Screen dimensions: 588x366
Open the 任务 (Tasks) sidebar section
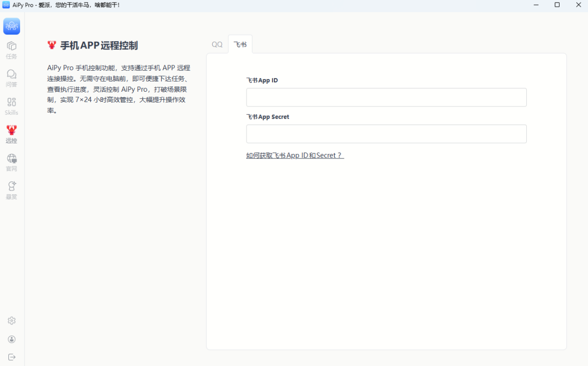[12, 50]
